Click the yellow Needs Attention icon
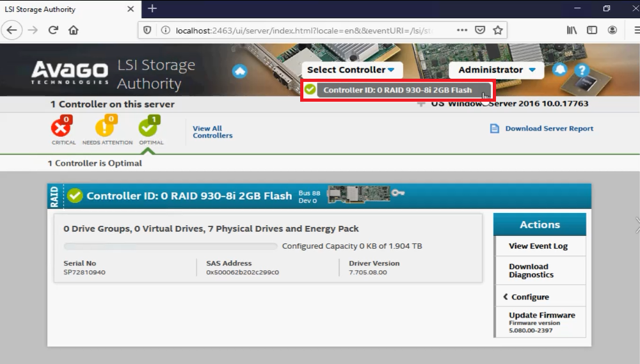The image size is (640, 364). click(x=105, y=129)
